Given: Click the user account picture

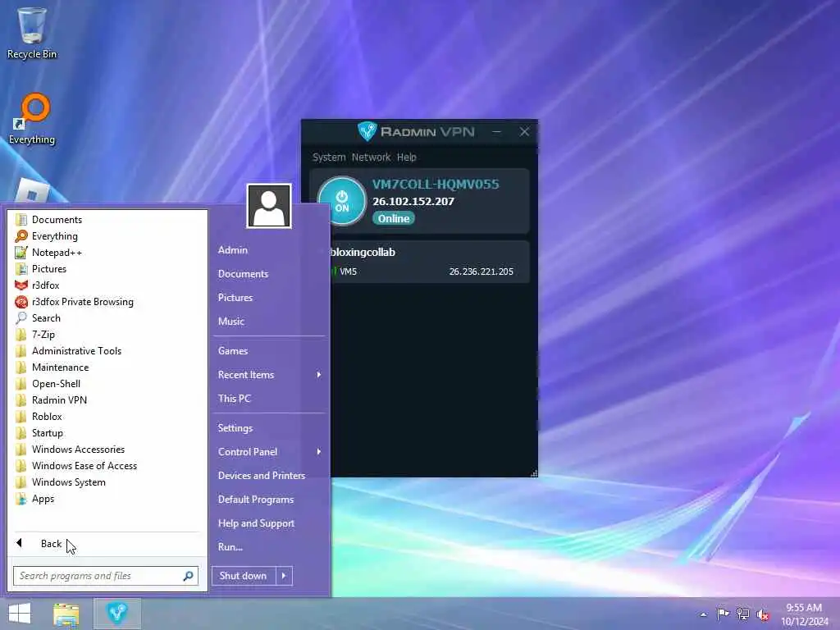Looking at the screenshot, I should 269,206.
